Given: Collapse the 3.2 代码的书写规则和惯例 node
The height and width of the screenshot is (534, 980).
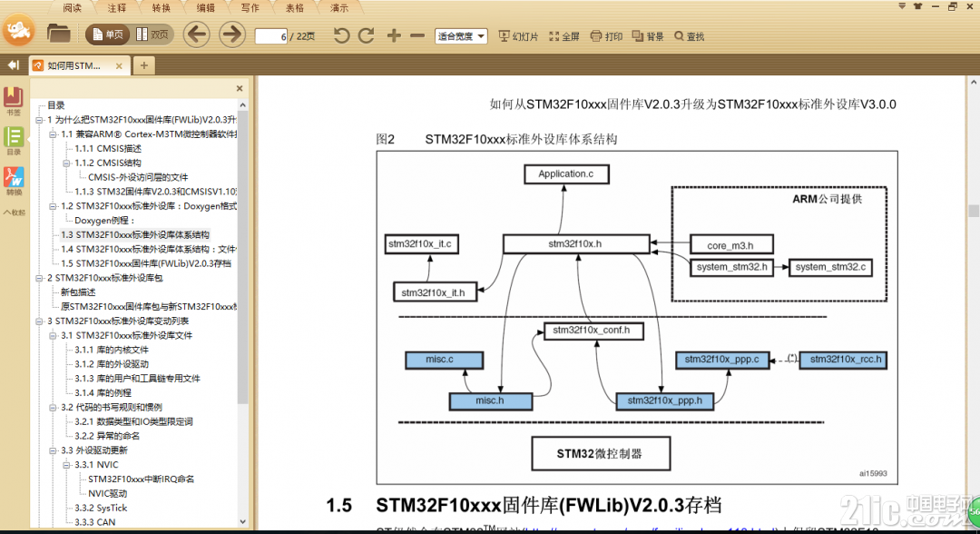Looking at the screenshot, I should coord(54,408).
